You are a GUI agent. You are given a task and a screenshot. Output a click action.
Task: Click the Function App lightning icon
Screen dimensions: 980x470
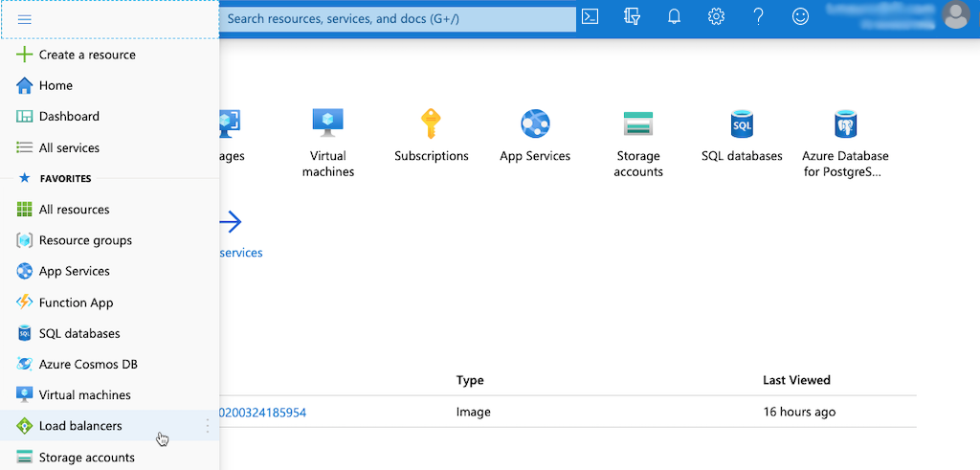[x=24, y=302]
